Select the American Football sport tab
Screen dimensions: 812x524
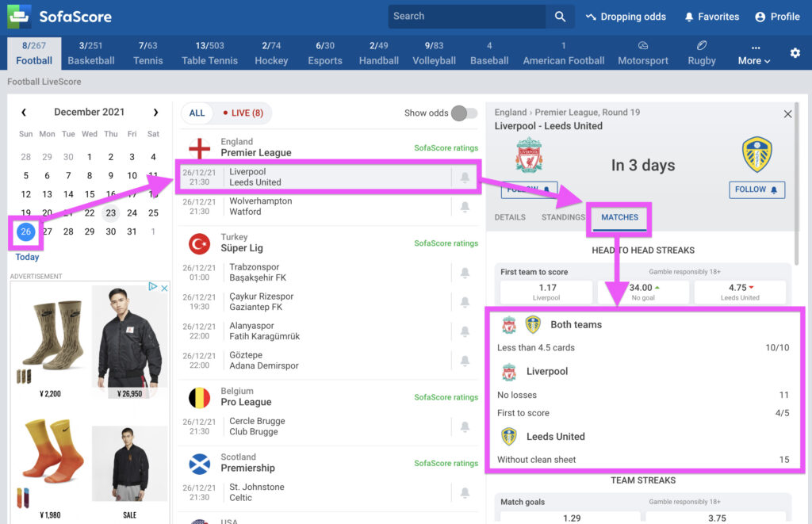pyautogui.click(x=564, y=53)
